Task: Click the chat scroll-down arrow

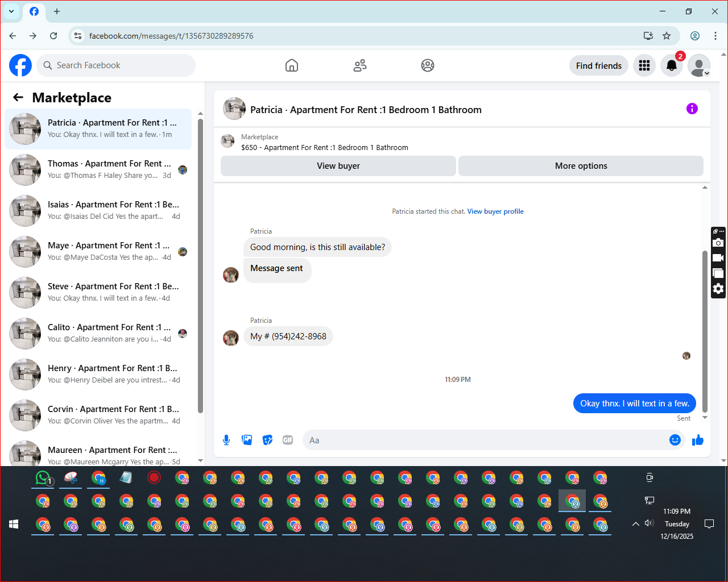Action: coord(705,418)
